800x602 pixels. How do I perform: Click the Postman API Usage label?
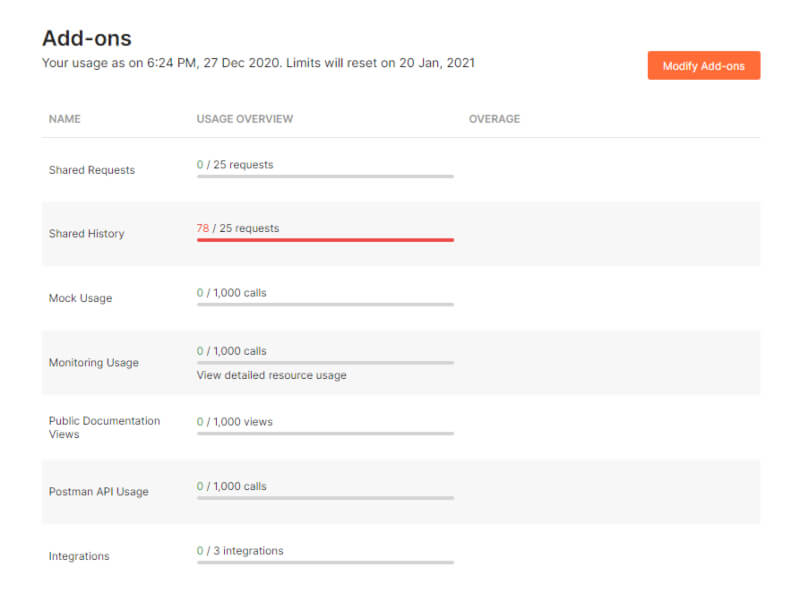[98, 492]
